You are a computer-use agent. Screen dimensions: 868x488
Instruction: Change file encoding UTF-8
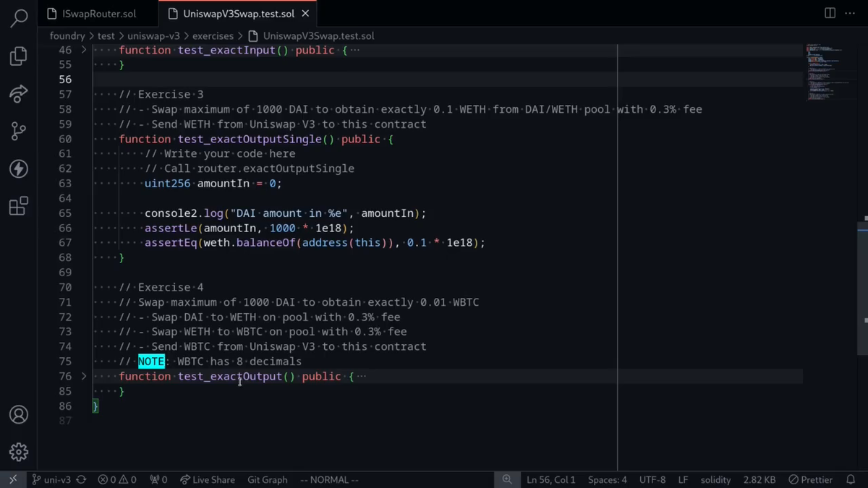pyautogui.click(x=652, y=479)
